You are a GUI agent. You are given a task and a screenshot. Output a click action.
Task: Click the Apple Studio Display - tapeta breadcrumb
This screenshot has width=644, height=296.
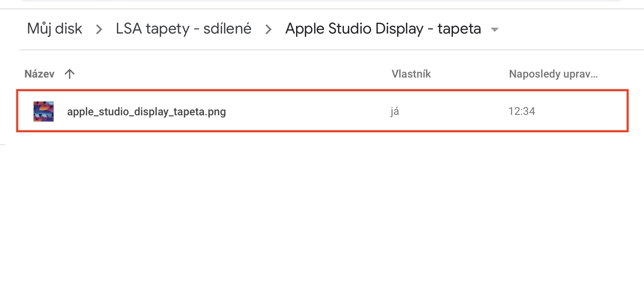coord(383,29)
